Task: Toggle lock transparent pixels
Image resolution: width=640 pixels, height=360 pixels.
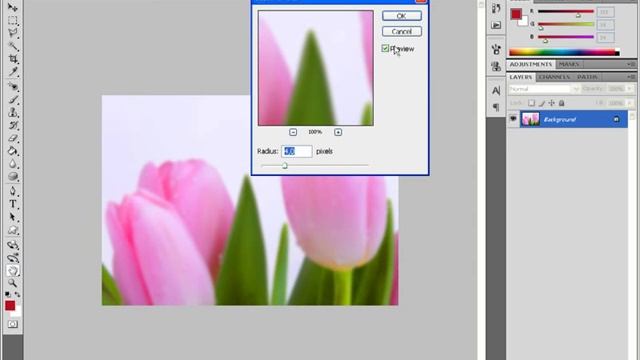Action: tap(531, 103)
